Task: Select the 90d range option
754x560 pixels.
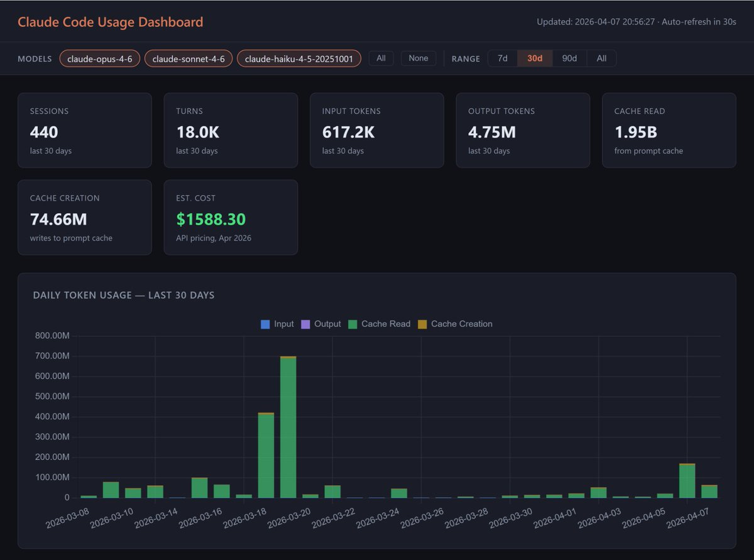Action: (x=569, y=58)
